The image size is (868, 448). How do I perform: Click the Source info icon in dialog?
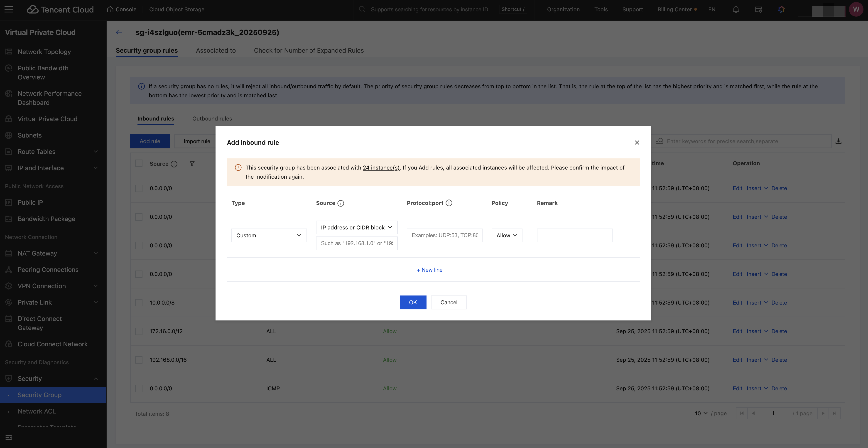click(341, 203)
